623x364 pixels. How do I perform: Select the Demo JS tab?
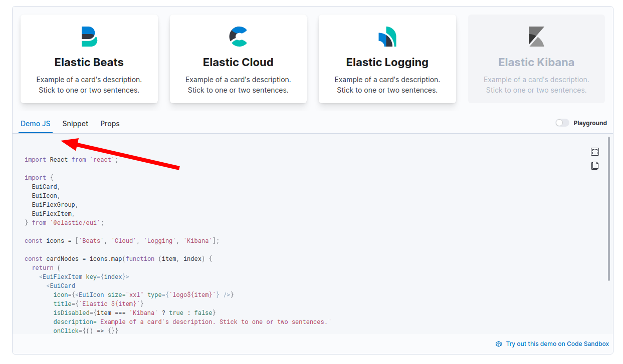[35, 123]
